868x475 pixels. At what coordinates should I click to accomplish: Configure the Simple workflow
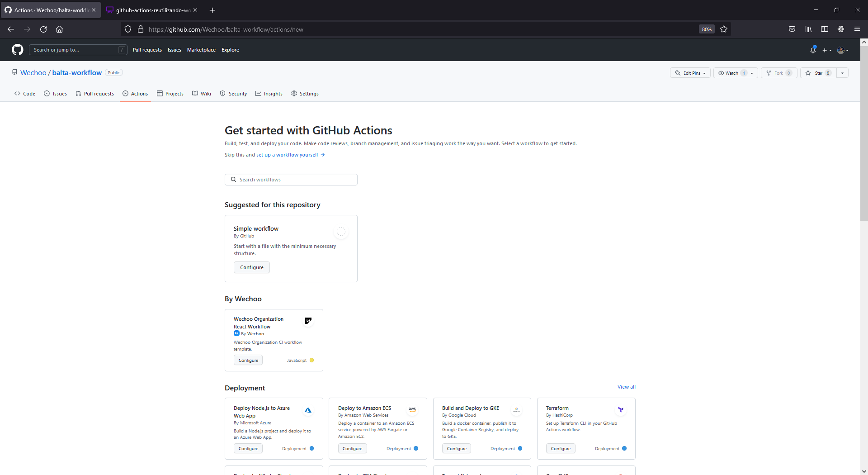coord(252,267)
